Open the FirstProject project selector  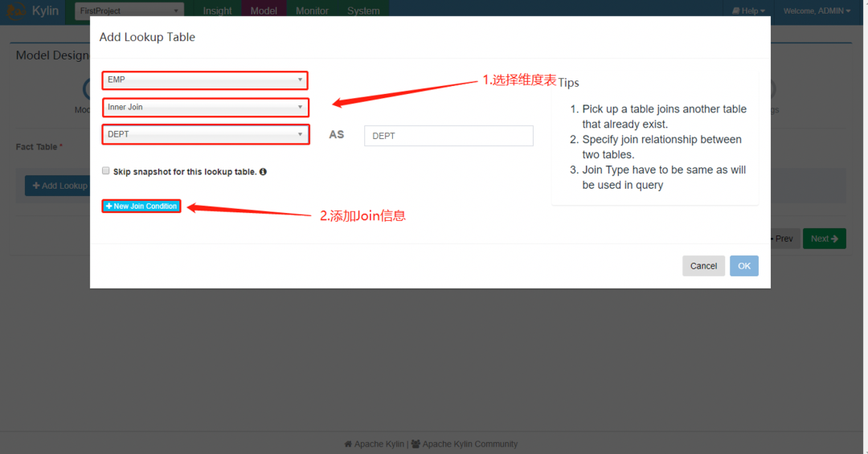(x=129, y=10)
